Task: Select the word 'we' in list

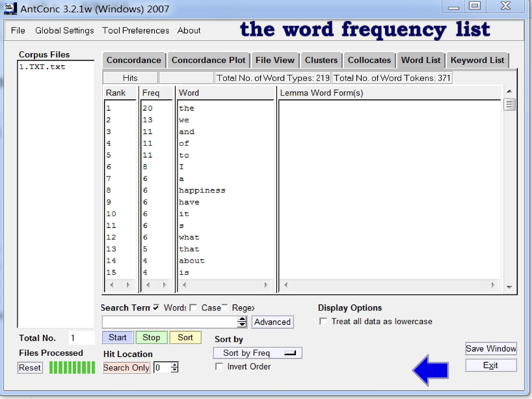Action: (x=184, y=120)
